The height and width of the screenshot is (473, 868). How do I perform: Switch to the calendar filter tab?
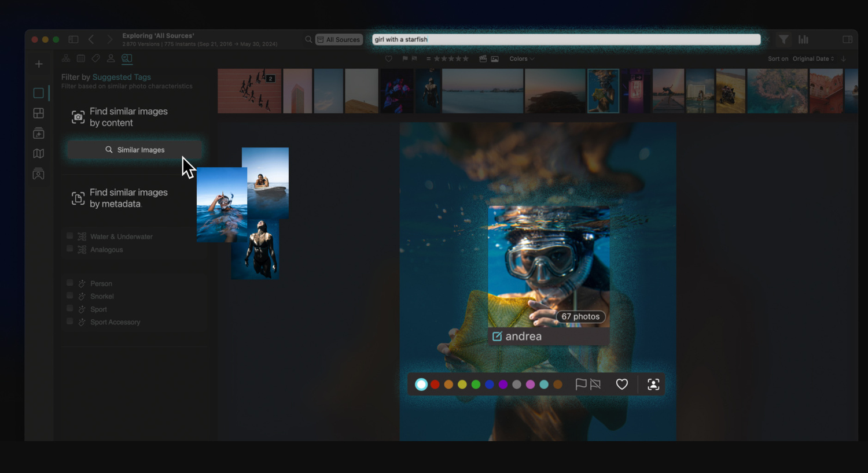pos(81,58)
